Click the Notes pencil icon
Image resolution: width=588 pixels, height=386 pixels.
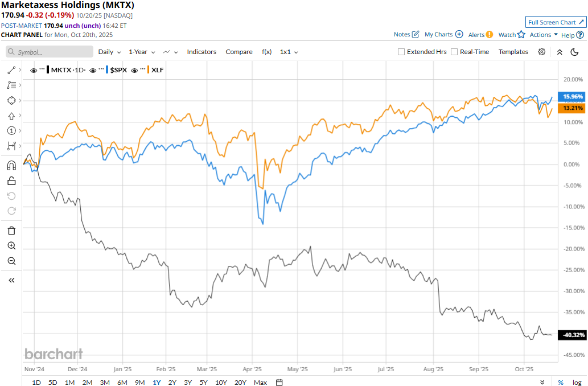point(415,34)
